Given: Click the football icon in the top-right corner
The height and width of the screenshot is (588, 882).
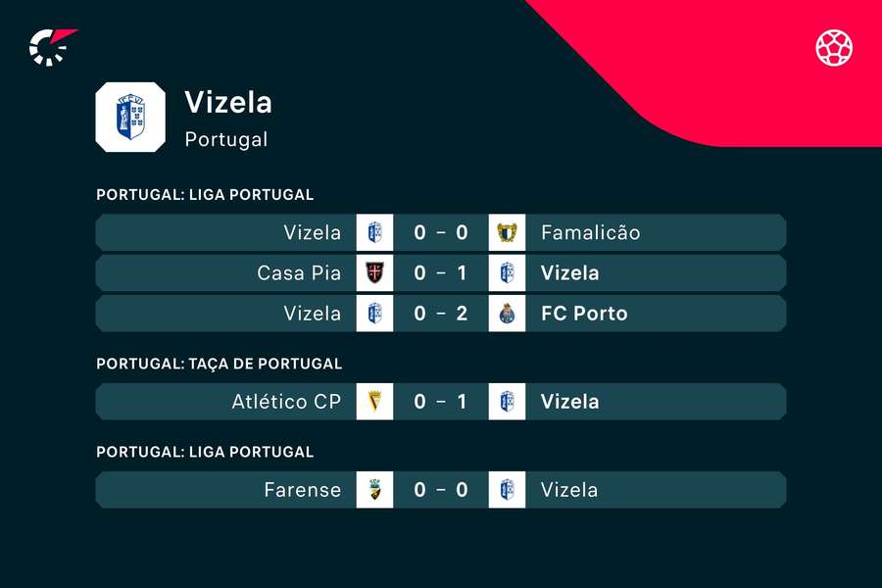Looking at the screenshot, I should [x=834, y=47].
